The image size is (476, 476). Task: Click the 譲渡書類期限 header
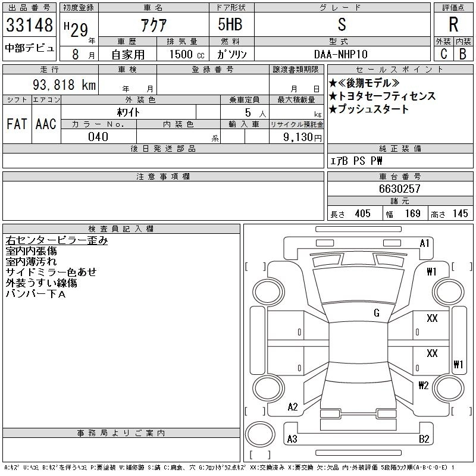(x=296, y=69)
